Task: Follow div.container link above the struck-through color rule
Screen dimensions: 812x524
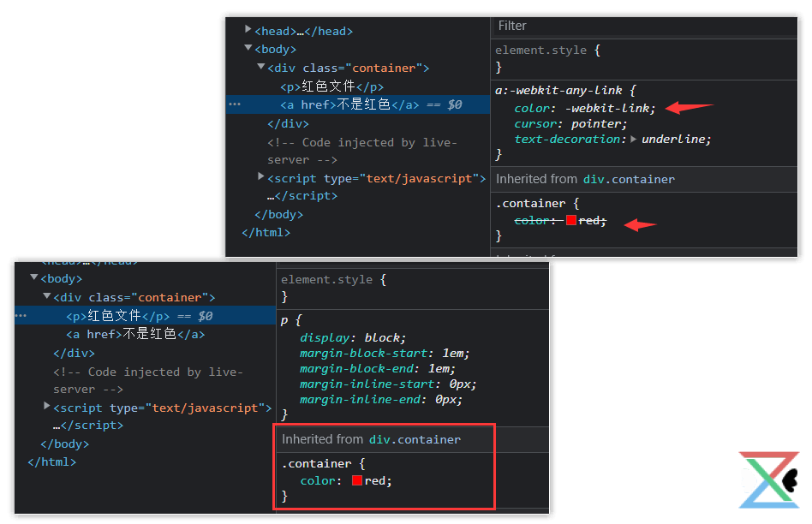Action: click(x=629, y=179)
